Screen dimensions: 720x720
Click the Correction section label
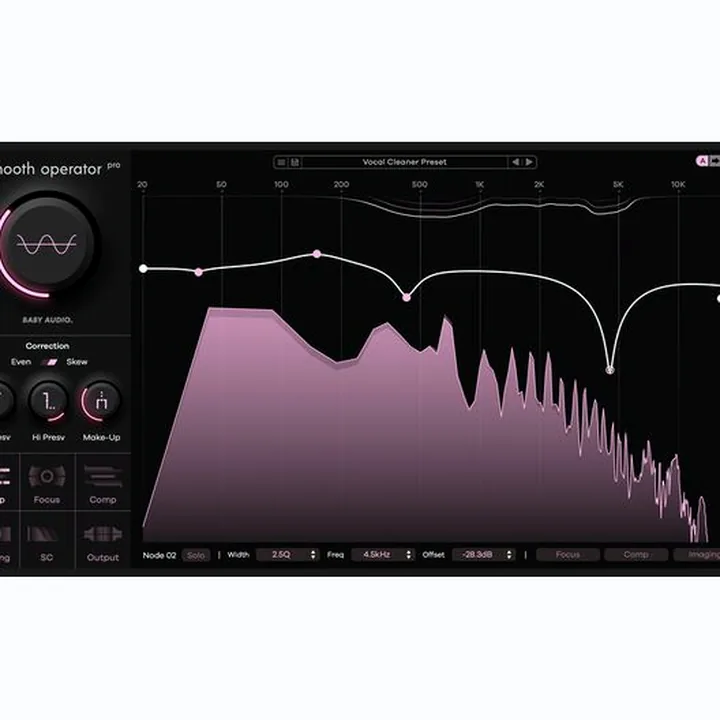(x=47, y=346)
